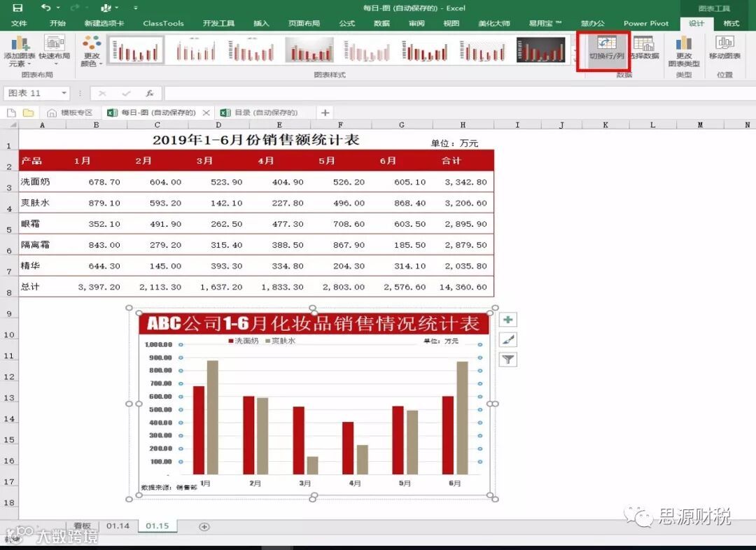Click the Undo arrow icon
756x550 pixels.
tap(46, 7)
